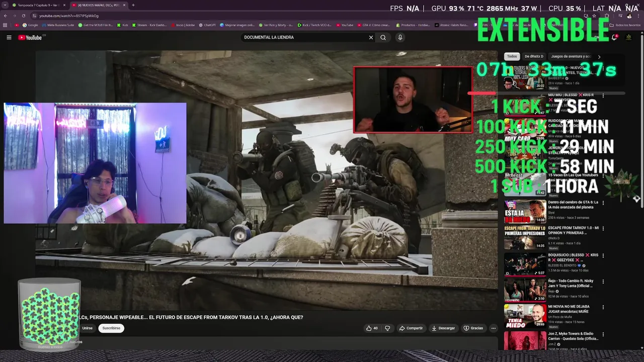Open MI NOVIA NO ME DEJABA JUGAR title
The width and height of the screenshot is (644, 362).
pos(569,309)
